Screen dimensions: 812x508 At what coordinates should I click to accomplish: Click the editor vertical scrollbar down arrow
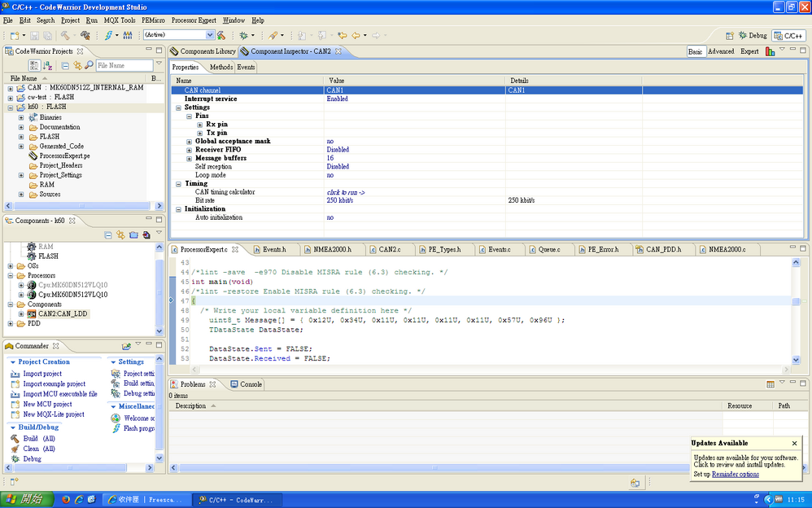click(796, 360)
